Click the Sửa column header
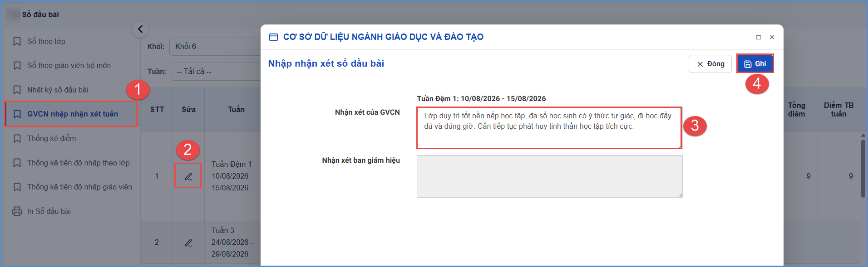The image size is (868, 267). (x=189, y=109)
